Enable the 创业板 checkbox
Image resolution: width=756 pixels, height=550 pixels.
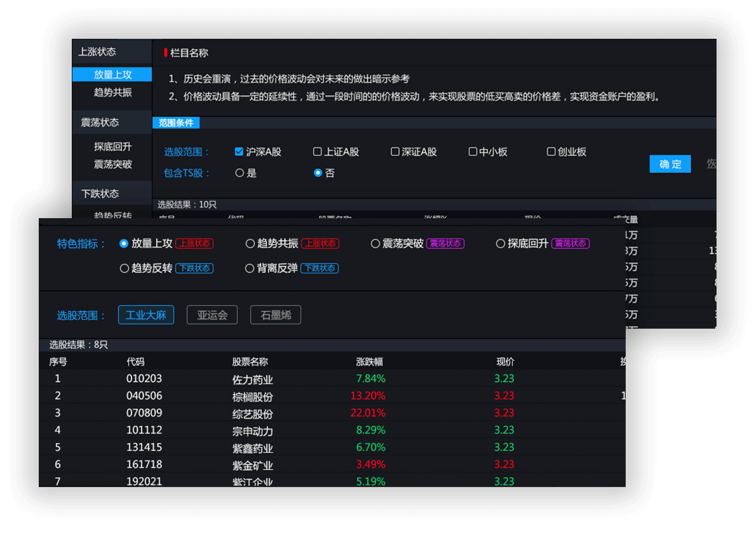[x=551, y=152]
